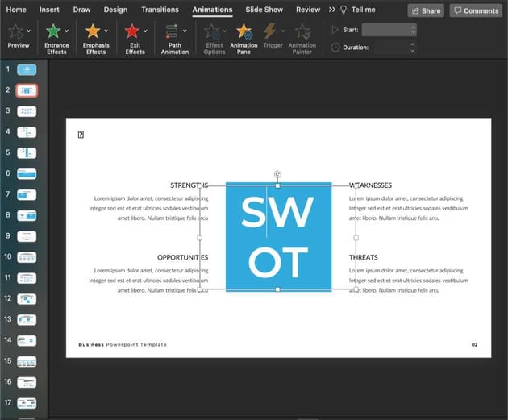Select slide 7 thumbnail

27,194
